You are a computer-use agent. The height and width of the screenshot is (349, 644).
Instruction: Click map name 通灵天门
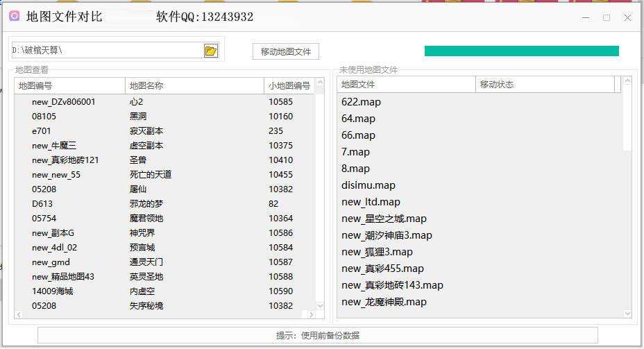(146, 262)
